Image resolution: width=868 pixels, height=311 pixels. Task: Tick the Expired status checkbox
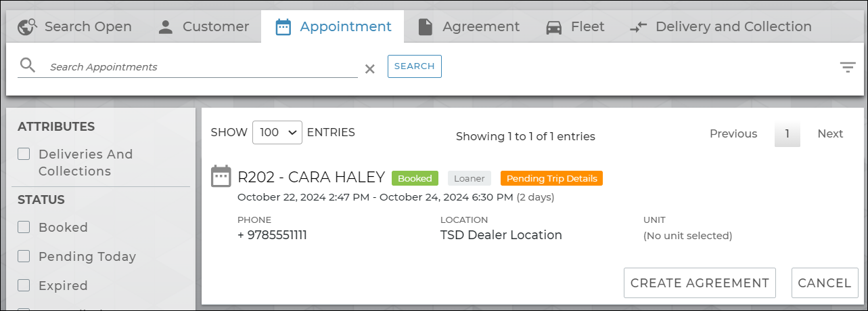(24, 285)
